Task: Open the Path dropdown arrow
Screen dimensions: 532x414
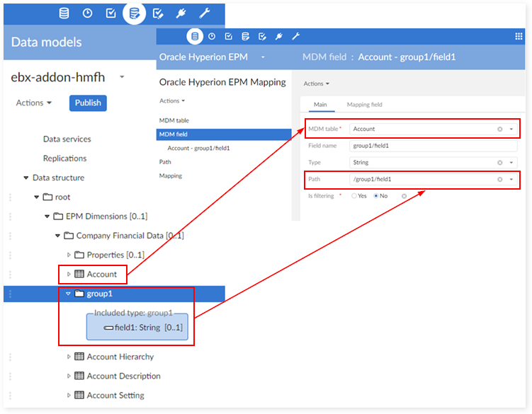Action: [x=511, y=179]
